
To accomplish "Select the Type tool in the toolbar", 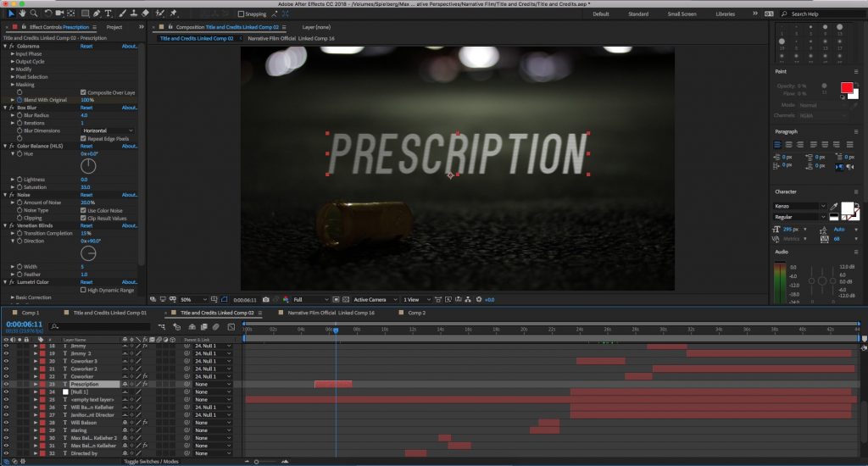I will [x=108, y=14].
